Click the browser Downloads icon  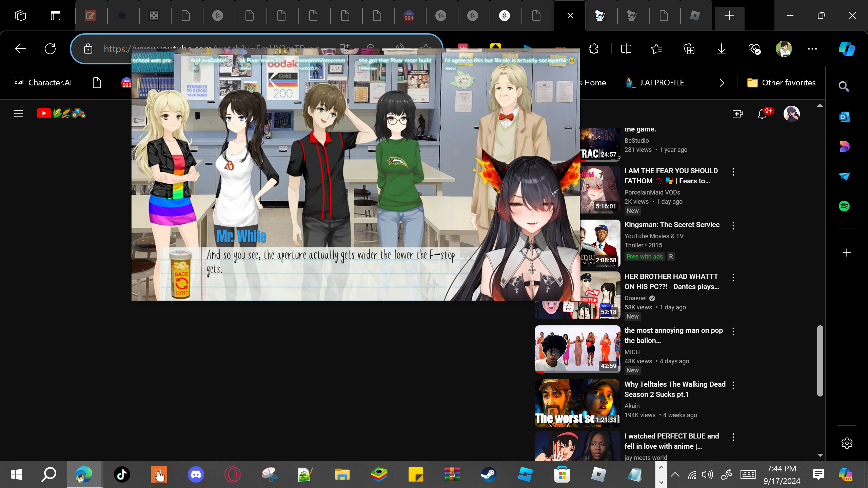(x=722, y=49)
